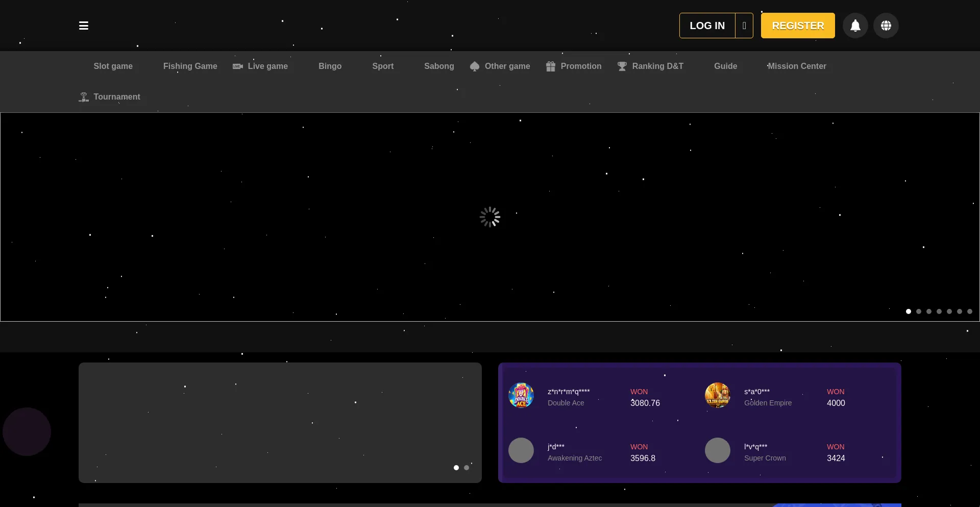Click the winner name j*d***
Viewport: 980px width, 507px height.
pyautogui.click(x=556, y=447)
